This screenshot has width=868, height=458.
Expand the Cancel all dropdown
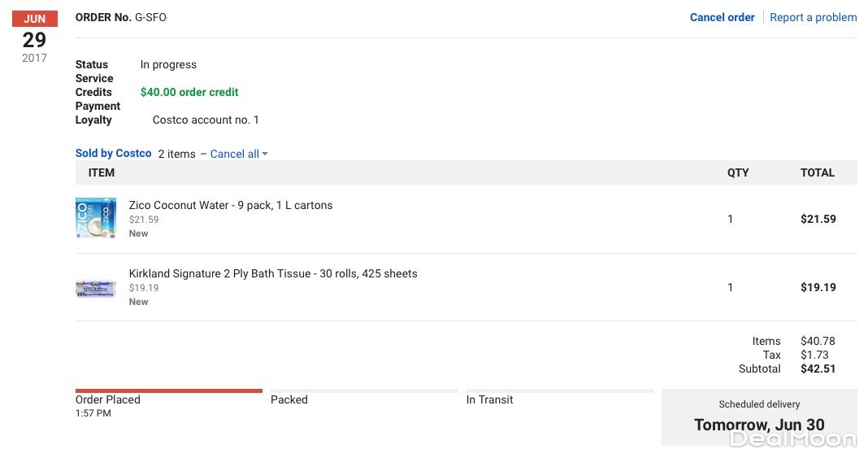tap(239, 154)
